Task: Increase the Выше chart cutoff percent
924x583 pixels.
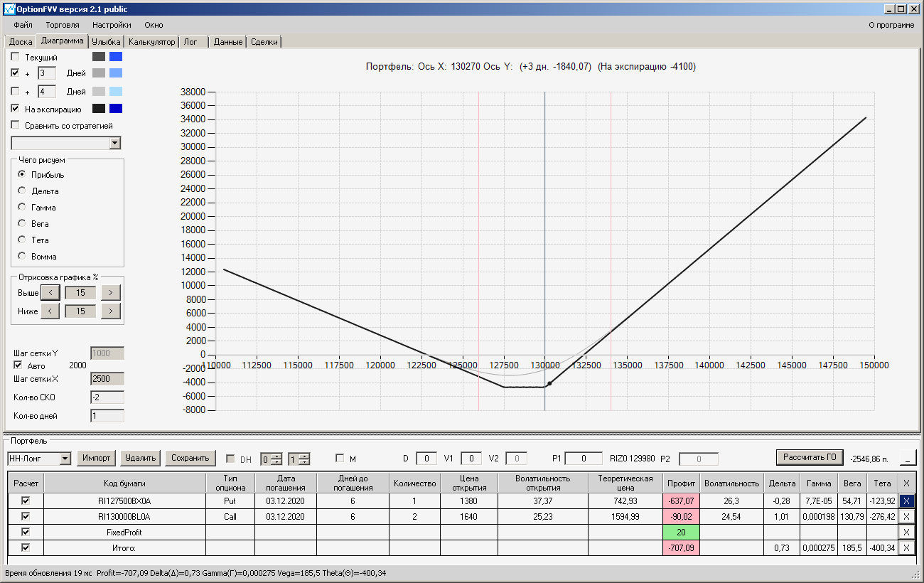Action: pyautogui.click(x=111, y=292)
